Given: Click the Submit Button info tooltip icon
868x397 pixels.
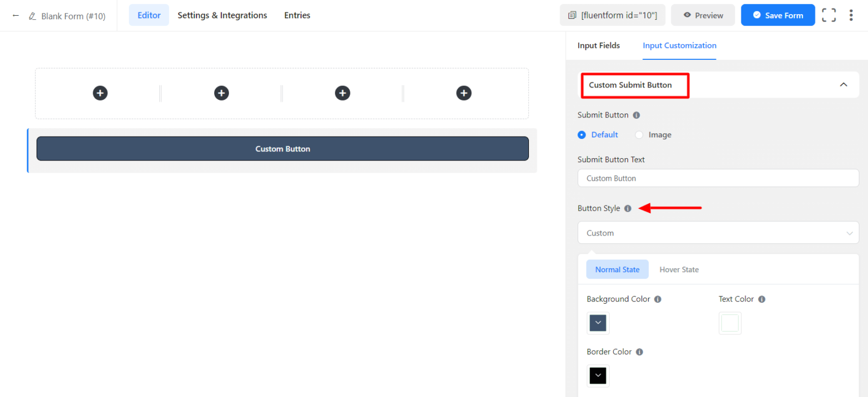Looking at the screenshot, I should click(x=636, y=115).
